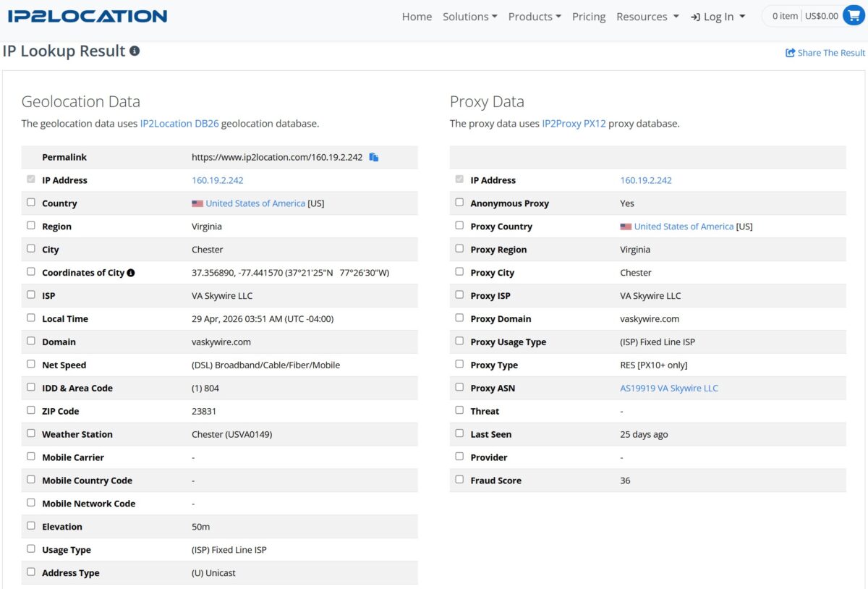Tick the Provider checkbox
Viewport: 868px width, 589px height.
[459, 457]
